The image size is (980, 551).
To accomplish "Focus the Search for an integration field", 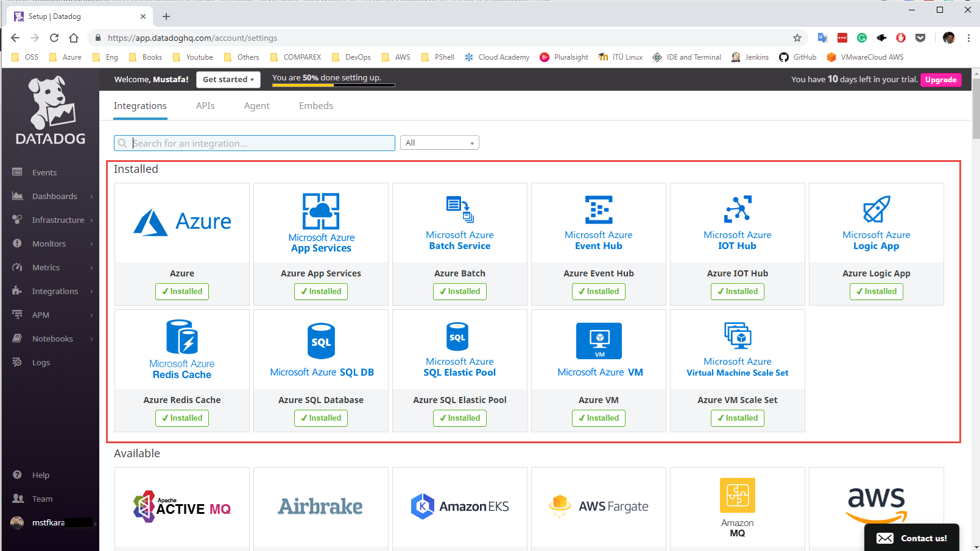I will 255,143.
